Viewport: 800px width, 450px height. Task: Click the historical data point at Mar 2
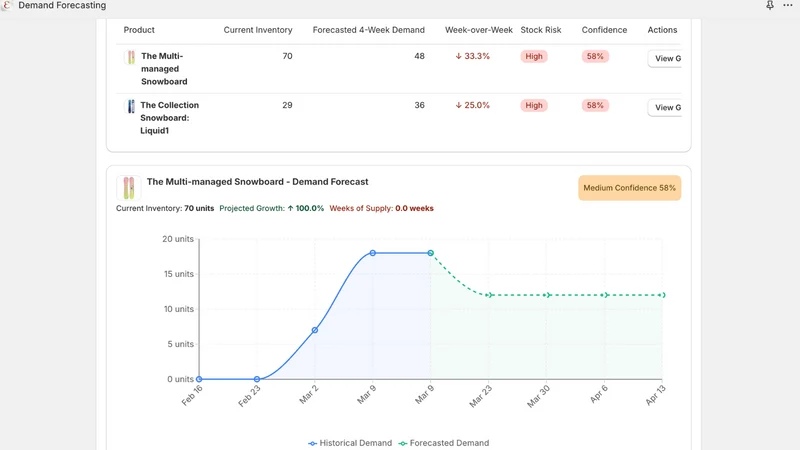pos(315,330)
